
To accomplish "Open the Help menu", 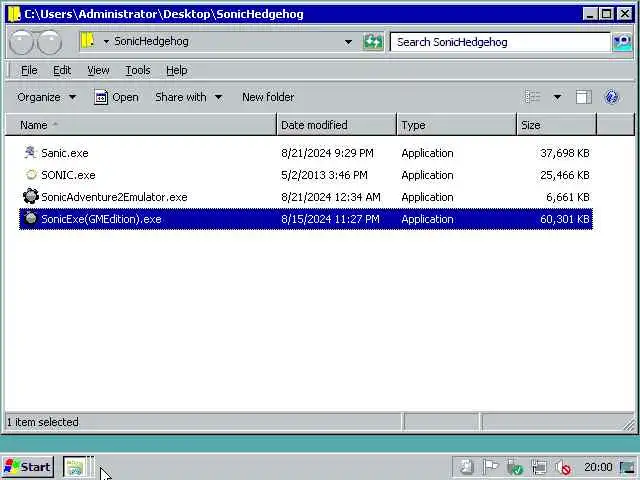I will click(176, 70).
